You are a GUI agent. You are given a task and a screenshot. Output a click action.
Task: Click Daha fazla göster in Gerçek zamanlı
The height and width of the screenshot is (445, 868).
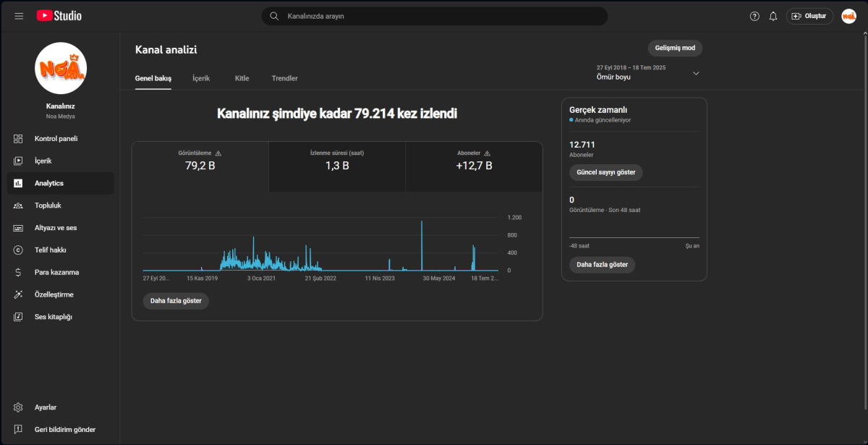(x=603, y=265)
